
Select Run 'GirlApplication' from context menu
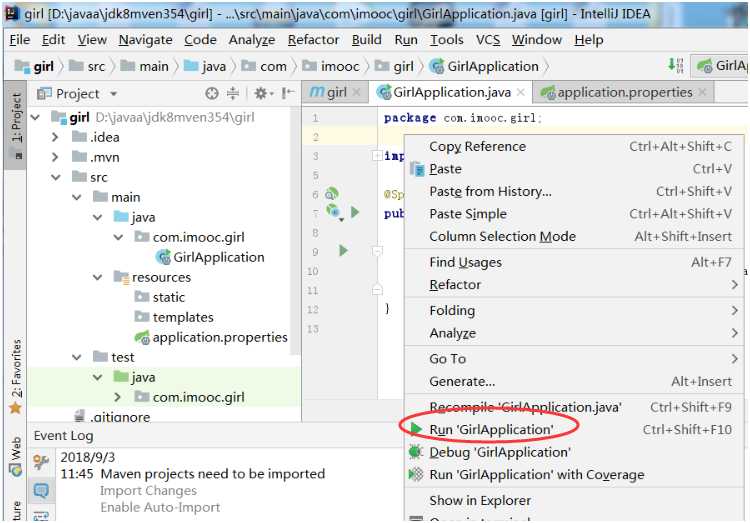point(574,430)
